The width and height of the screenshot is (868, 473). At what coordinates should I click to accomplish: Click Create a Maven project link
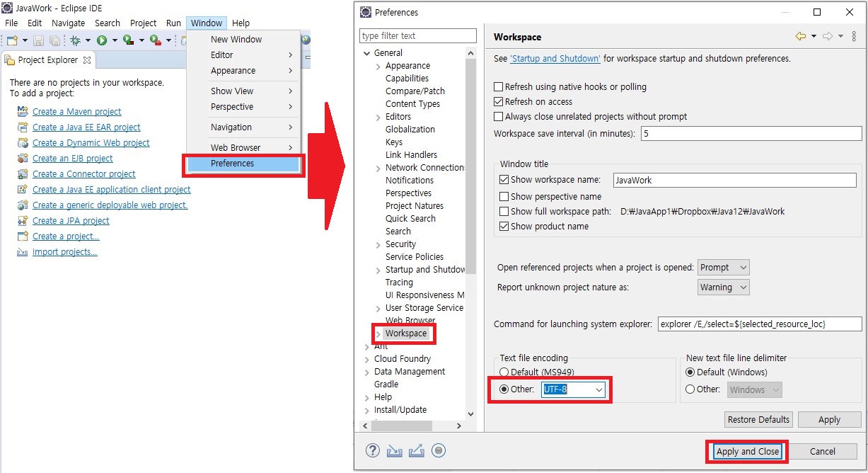76,111
